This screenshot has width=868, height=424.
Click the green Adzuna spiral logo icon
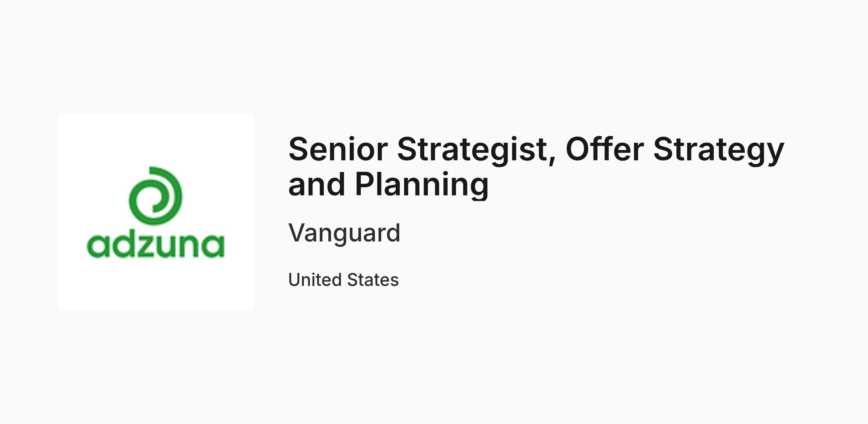(x=156, y=196)
